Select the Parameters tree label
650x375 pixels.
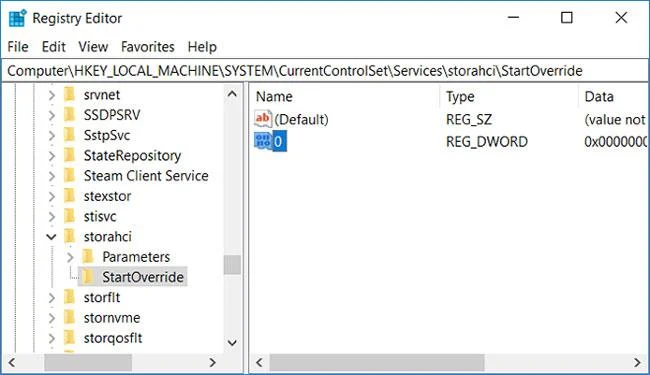(136, 257)
